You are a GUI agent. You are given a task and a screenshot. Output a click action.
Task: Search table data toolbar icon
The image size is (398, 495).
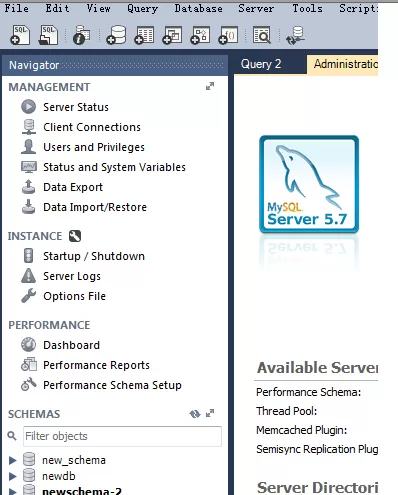pos(262,35)
